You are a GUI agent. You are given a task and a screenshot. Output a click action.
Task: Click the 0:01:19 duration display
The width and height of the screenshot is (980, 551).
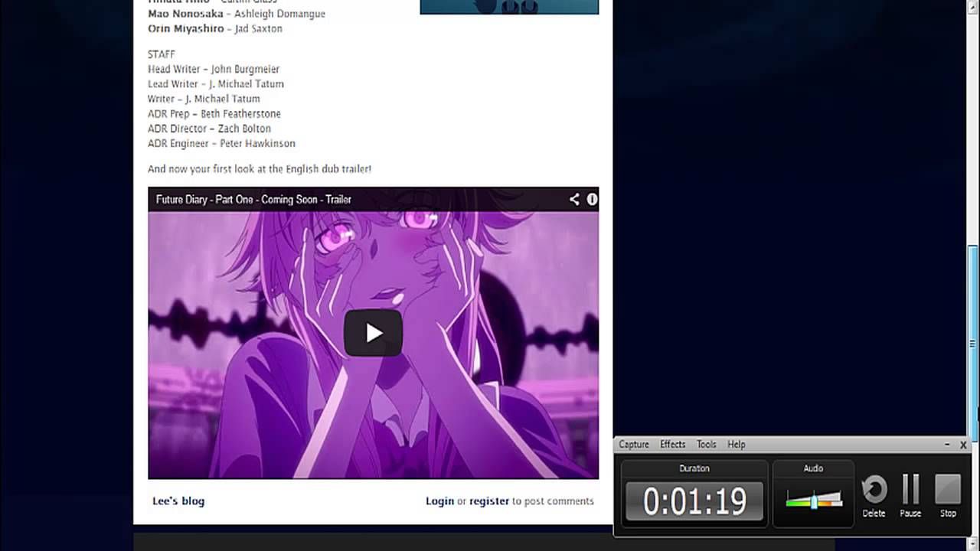(694, 501)
